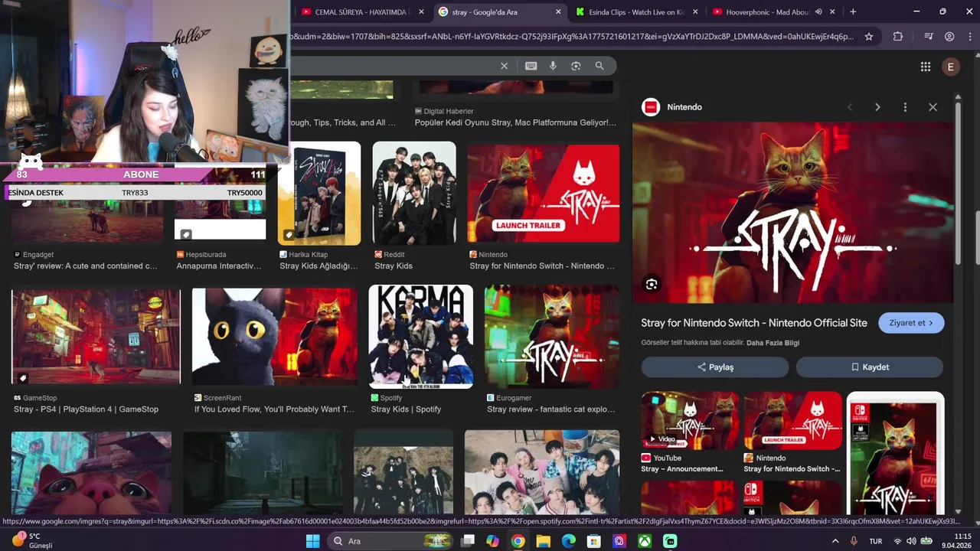Click 'Stray Kids | Spotify' caption
The width and height of the screenshot is (980, 551).
pyautogui.click(x=406, y=409)
